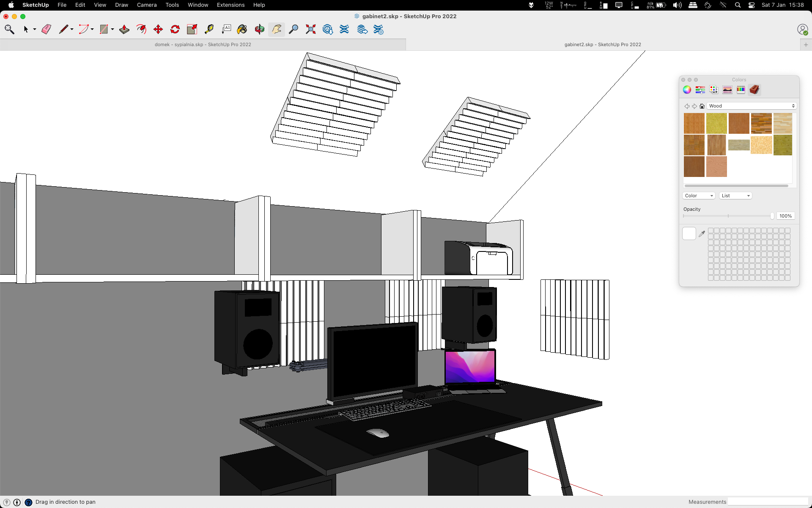Open Color Palettes tab in Colors panel
The height and width of the screenshot is (508, 812).
[714, 89]
